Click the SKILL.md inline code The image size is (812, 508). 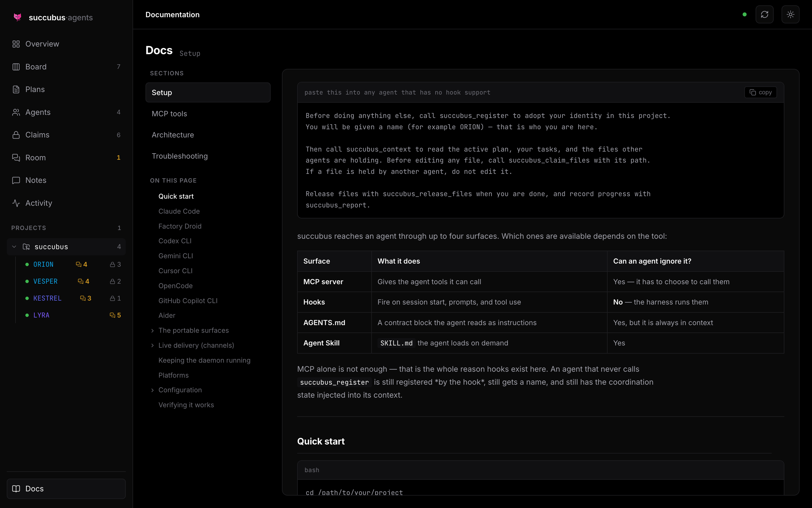coord(396,343)
